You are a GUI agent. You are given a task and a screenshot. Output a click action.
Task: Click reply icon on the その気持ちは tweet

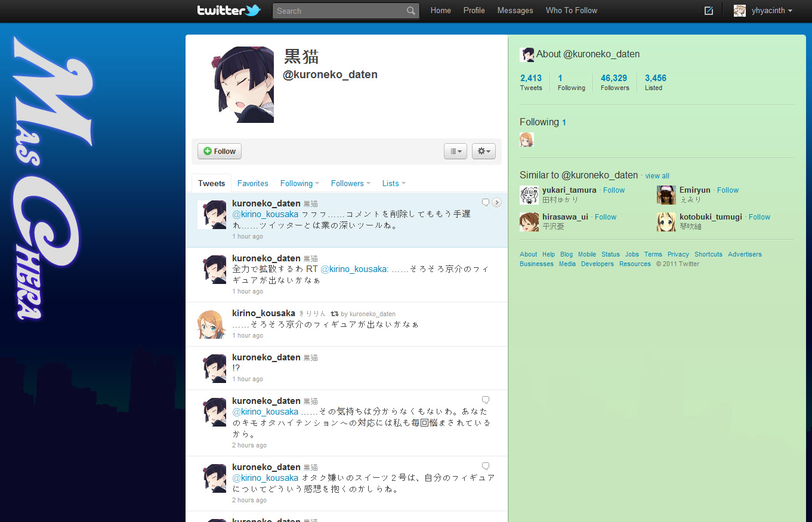coord(486,400)
